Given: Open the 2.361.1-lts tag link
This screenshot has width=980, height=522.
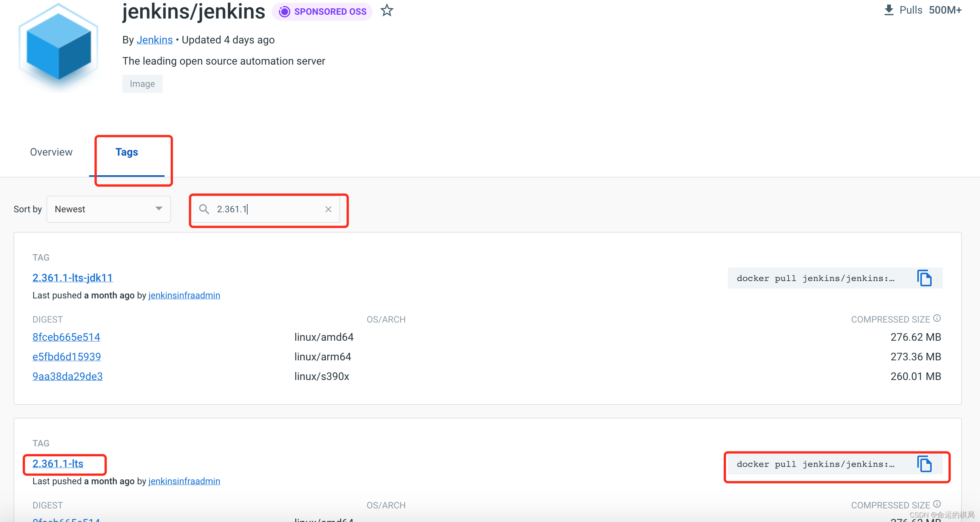Looking at the screenshot, I should point(58,464).
